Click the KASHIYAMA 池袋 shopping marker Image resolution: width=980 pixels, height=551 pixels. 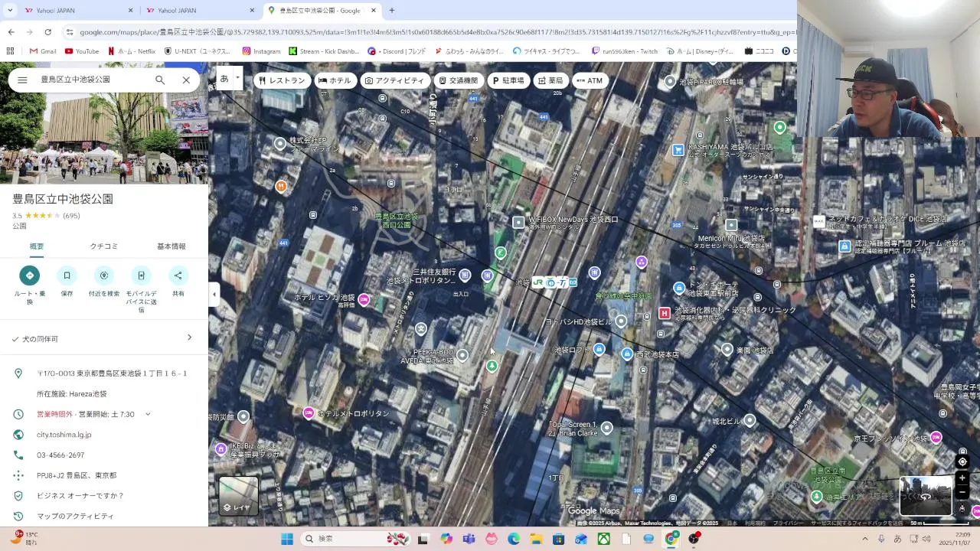click(678, 150)
